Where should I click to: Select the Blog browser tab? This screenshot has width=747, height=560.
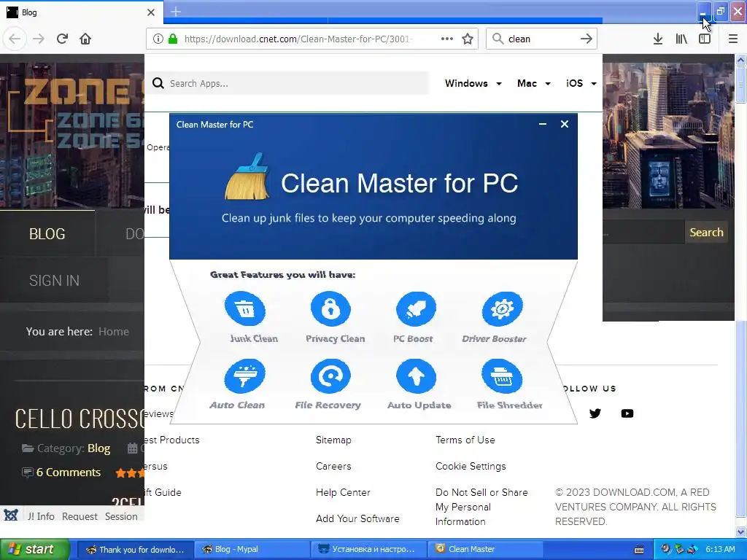(x=81, y=12)
